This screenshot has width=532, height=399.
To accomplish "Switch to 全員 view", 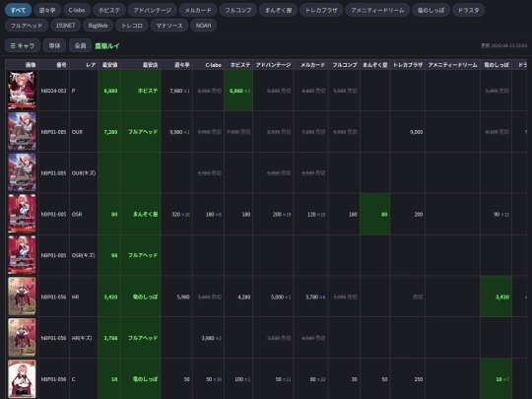I will point(80,45).
